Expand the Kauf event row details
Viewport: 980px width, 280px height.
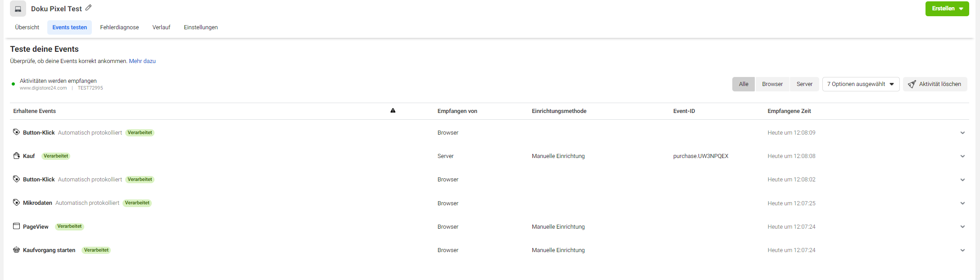point(962,156)
